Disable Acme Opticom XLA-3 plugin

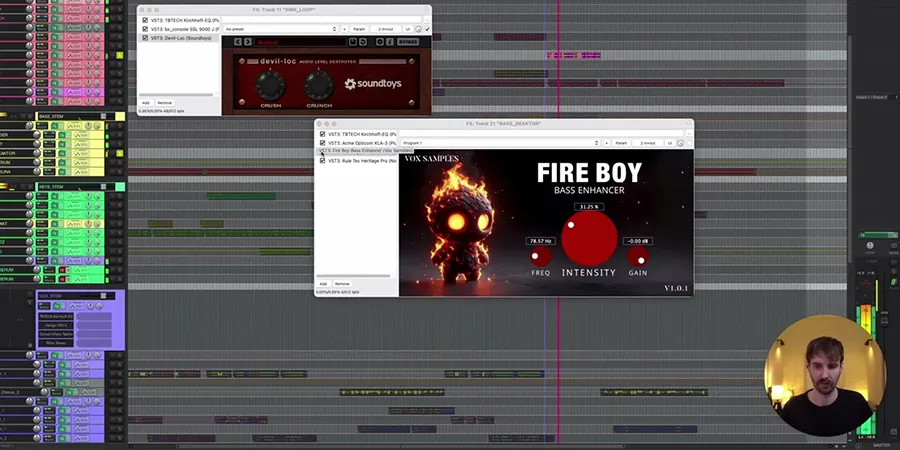pos(322,142)
